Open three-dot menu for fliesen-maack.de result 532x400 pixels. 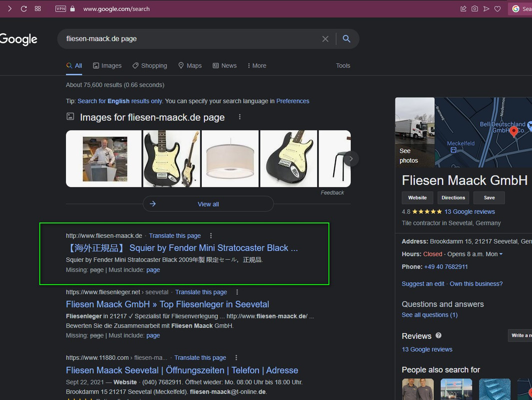pyautogui.click(x=211, y=235)
